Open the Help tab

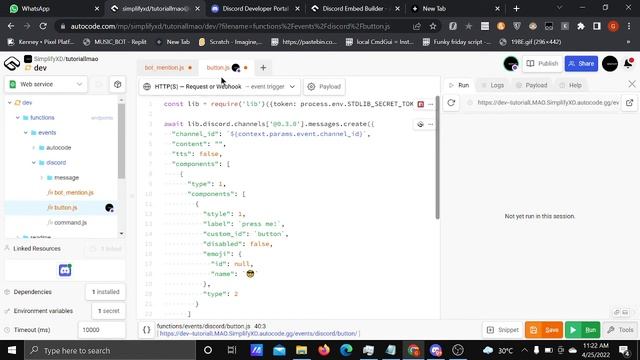tap(570, 85)
